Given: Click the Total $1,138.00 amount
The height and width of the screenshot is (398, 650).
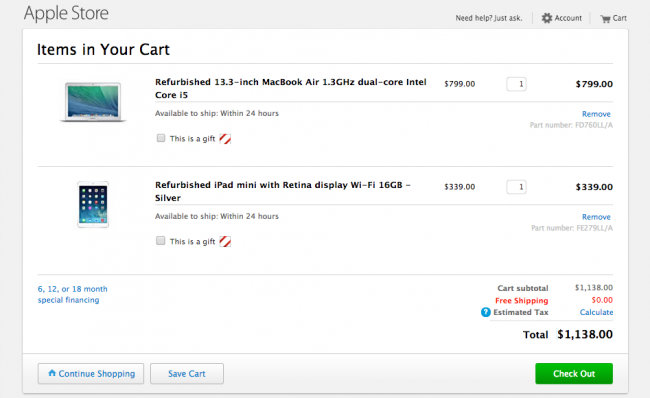Looking at the screenshot, I should (x=585, y=335).
